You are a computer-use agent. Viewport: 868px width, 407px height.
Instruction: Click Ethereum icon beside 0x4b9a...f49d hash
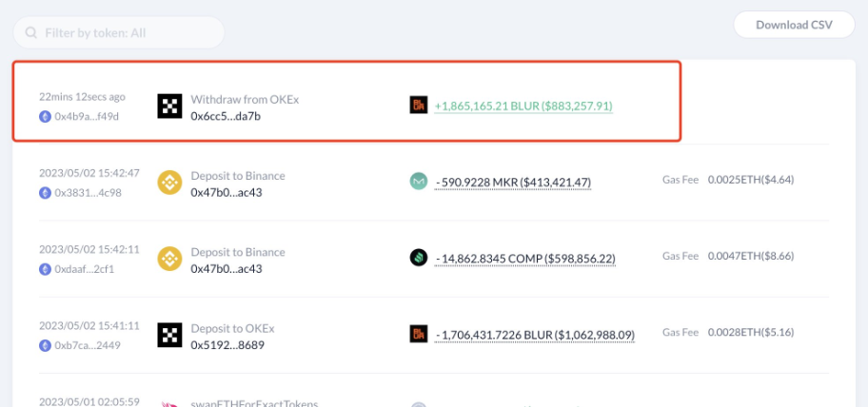point(45,116)
